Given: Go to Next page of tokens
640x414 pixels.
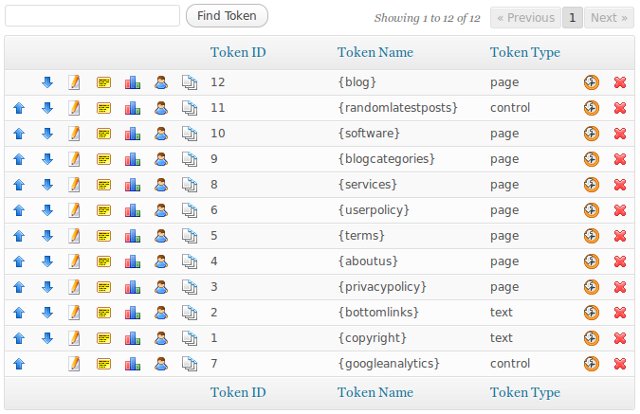Looking at the screenshot, I should 609,18.
